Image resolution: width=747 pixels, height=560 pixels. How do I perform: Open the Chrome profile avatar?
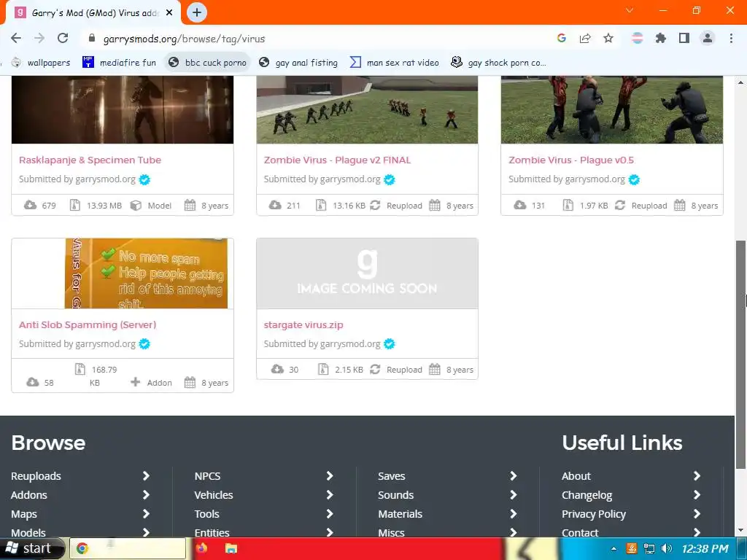tap(708, 38)
